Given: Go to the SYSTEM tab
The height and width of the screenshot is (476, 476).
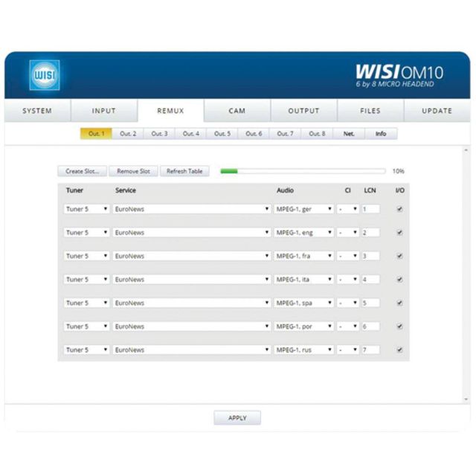Looking at the screenshot, I should [x=37, y=111].
